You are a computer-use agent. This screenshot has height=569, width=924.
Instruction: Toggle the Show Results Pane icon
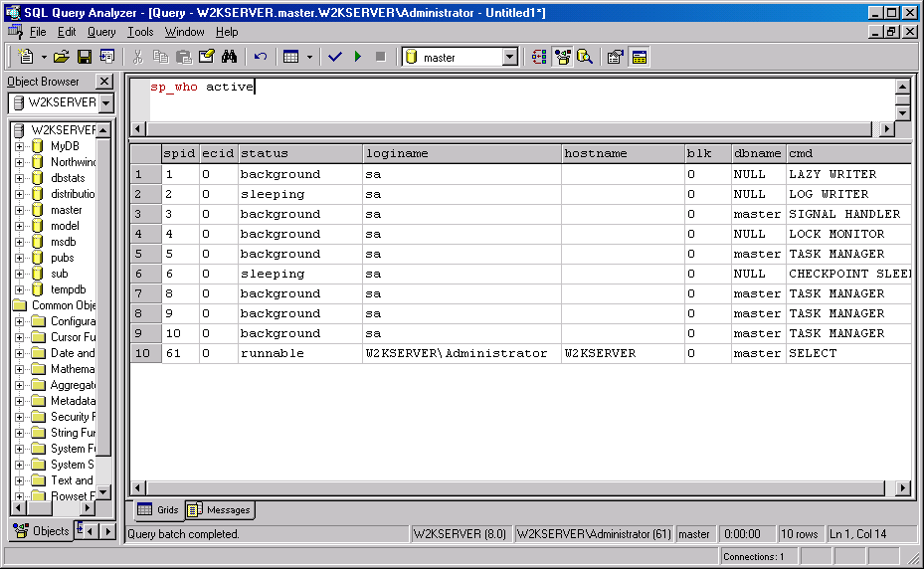click(x=639, y=58)
